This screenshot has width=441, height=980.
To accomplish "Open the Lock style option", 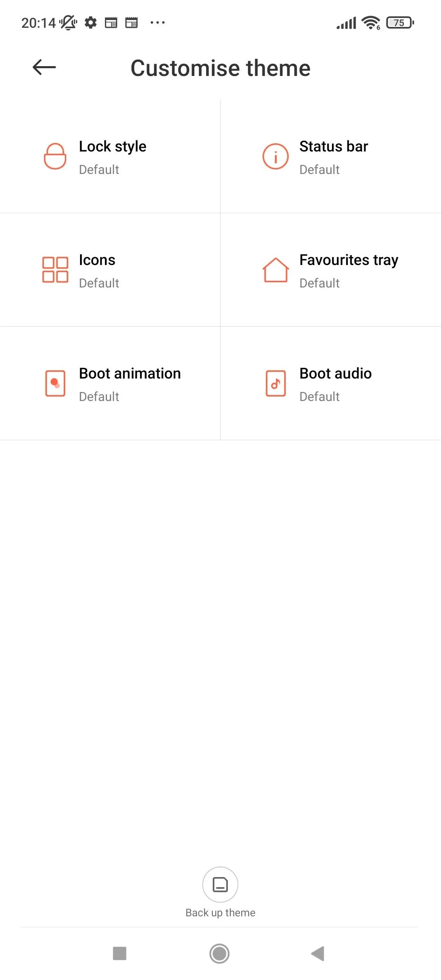I will (x=113, y=147).
